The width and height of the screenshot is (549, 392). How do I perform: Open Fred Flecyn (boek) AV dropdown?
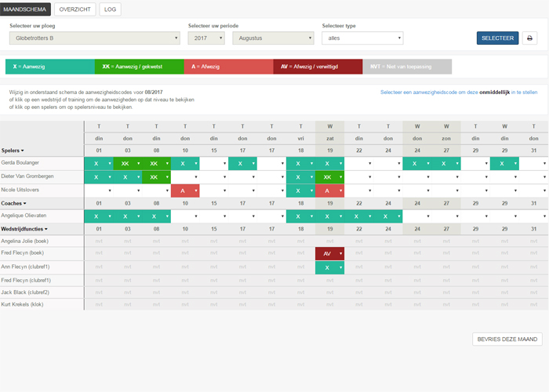[329, 254]
